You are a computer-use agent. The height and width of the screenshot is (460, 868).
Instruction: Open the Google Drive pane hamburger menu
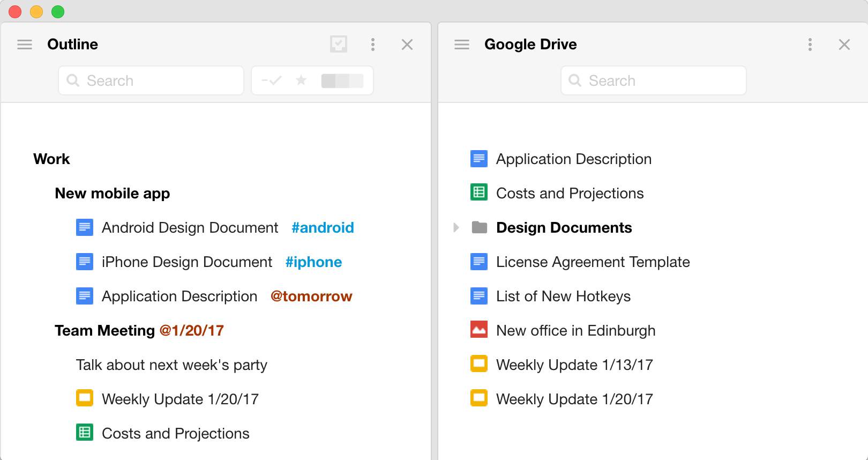[x=462, y=44]
